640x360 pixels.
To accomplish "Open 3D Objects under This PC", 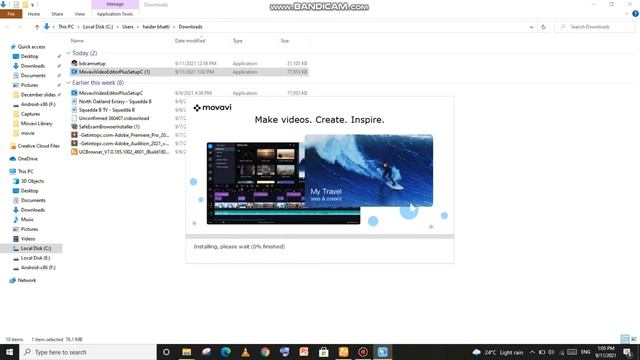I will point(32,181).
